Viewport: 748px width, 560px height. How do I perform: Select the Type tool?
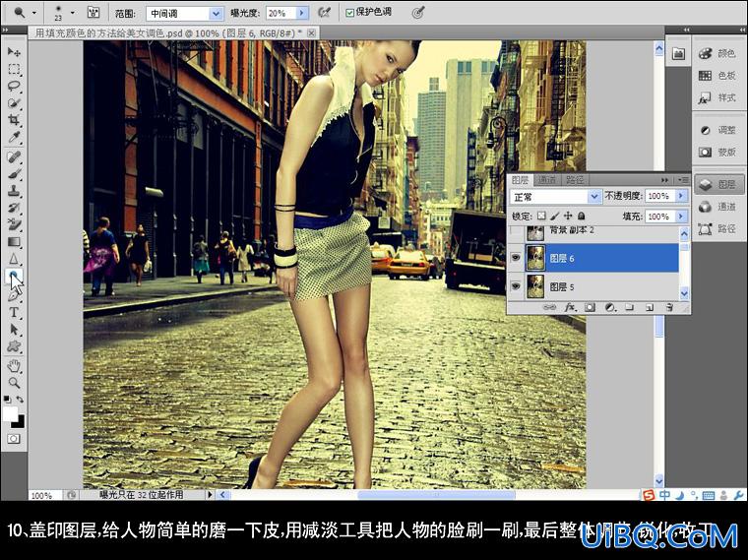(14, 312)
